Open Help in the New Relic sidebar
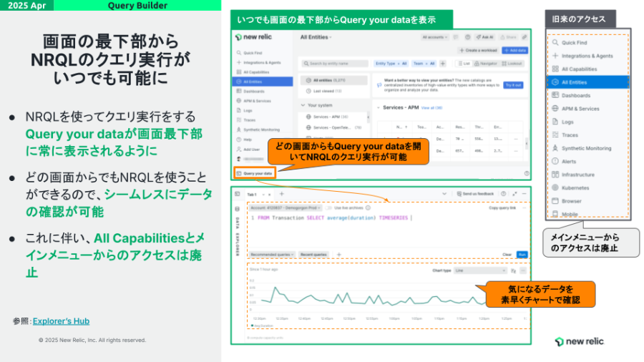Viewport: 644px width, 362px height. (x=263, y=140)
